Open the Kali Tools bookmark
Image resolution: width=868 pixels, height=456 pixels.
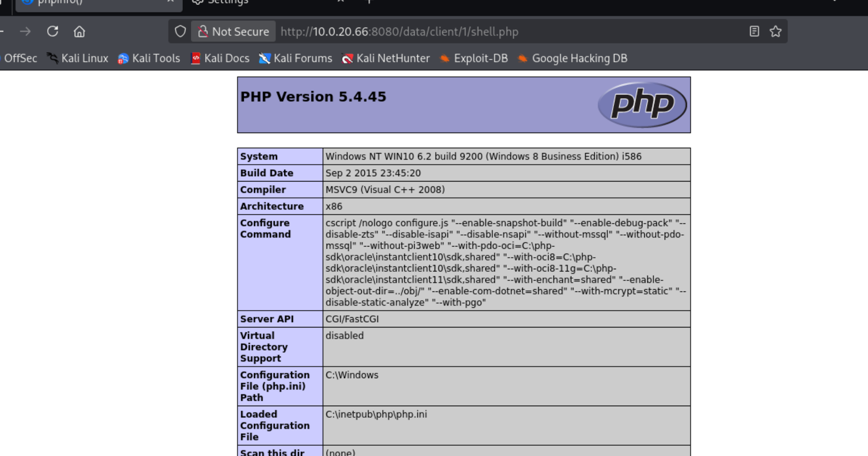[x=149, y=58]
